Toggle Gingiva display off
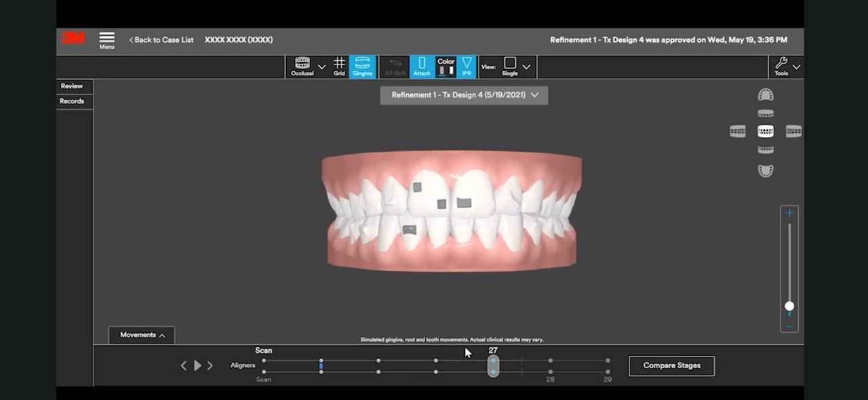868x400 pixels. pos(362,66)
